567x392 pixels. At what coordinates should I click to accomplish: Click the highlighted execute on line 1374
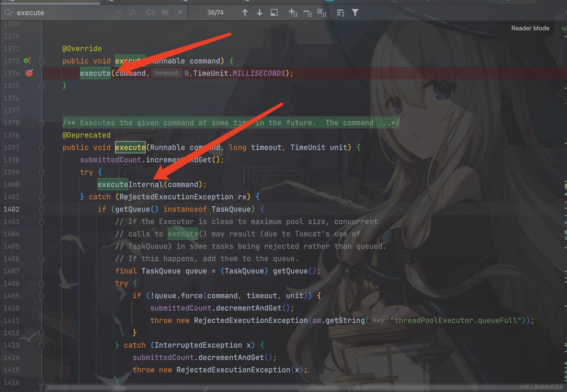click(x=95, y=73)
